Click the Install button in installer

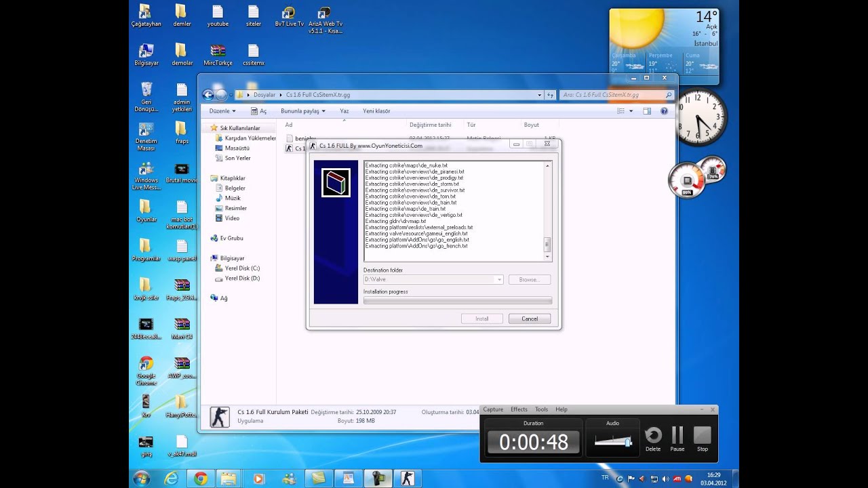pyautogui.click(x=482, y=319)
